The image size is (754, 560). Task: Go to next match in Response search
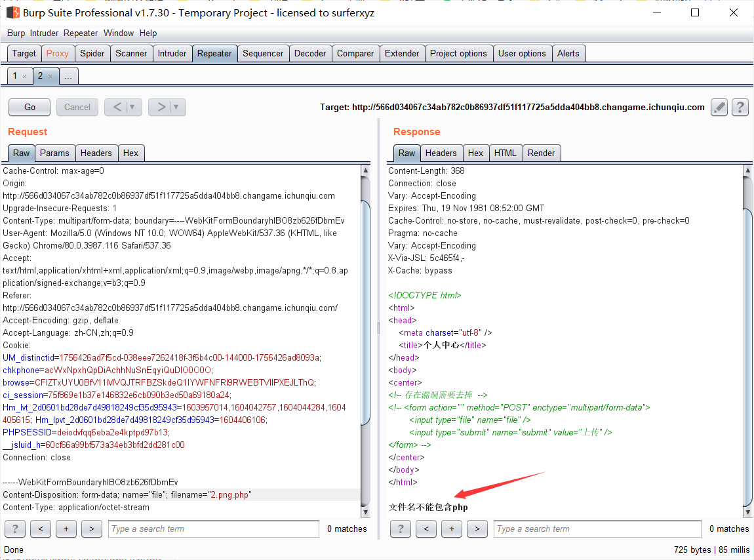coord(477,529)
